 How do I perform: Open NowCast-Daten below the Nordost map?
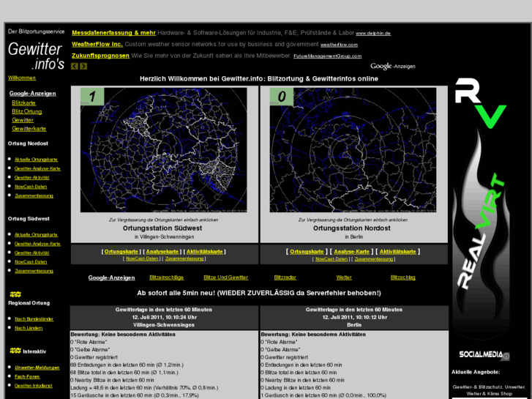click(331, 258)
